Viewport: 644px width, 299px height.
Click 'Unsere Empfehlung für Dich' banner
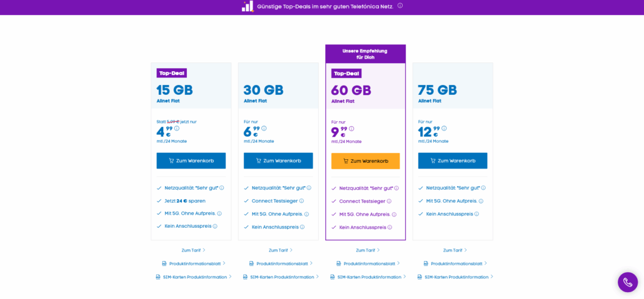[x=366, y=54]
